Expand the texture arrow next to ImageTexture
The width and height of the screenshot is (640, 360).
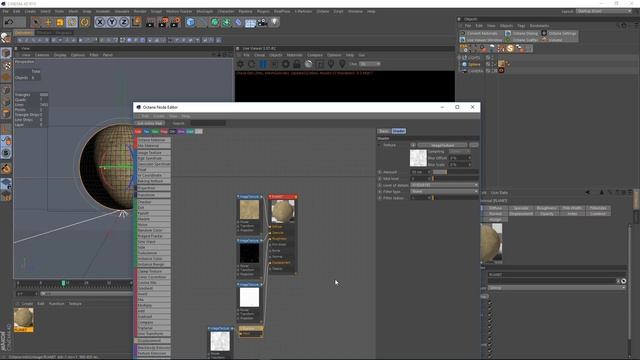(x=413, y=145)
